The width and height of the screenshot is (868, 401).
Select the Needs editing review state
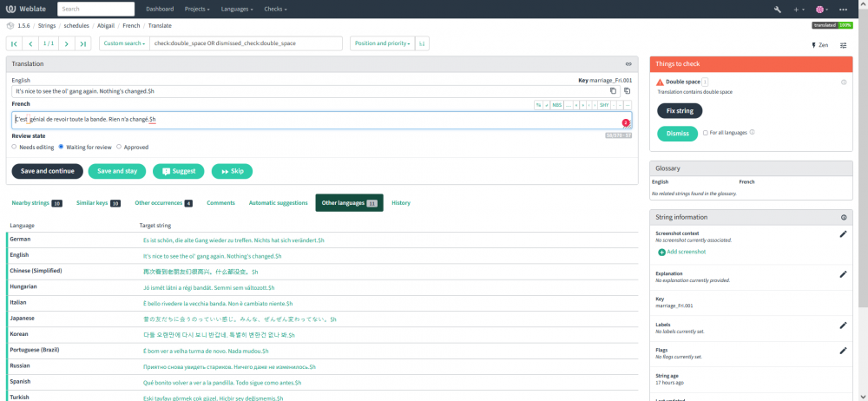pos(15,147)
